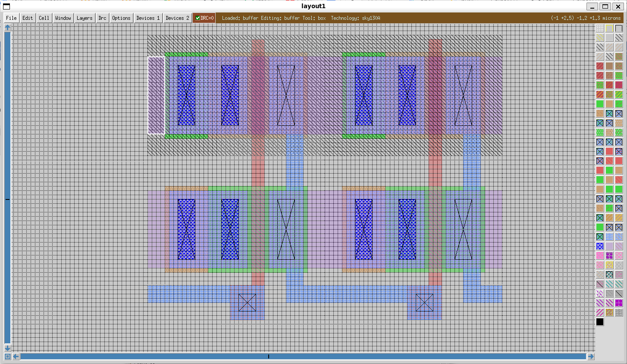This screenshot has width=627, height=364.
Task: Expand the Devices 1 menu button
Action: (x=148, y=18)
